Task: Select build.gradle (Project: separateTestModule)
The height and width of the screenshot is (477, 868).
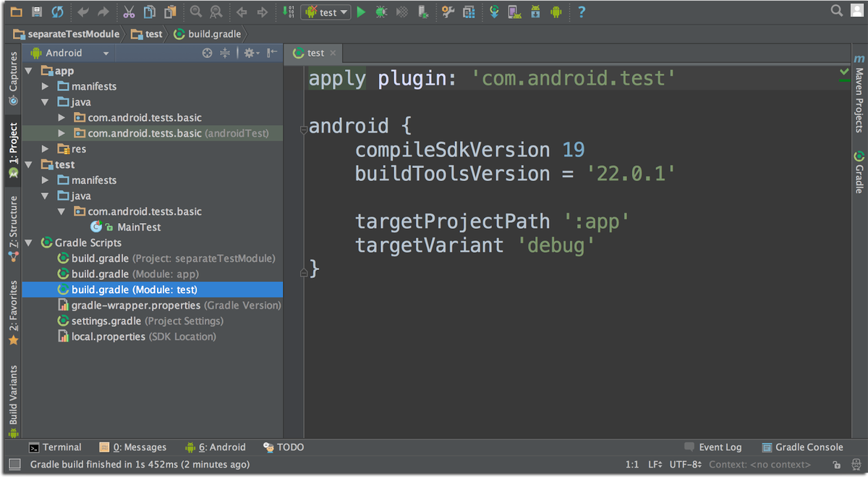Action: pyautogui.click(x=166, y=258)
